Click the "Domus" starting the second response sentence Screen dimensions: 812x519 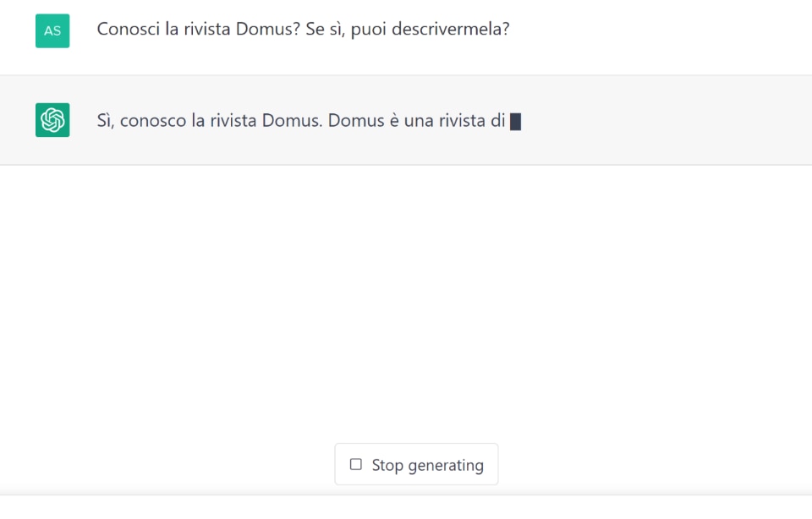tap(354, 121)
